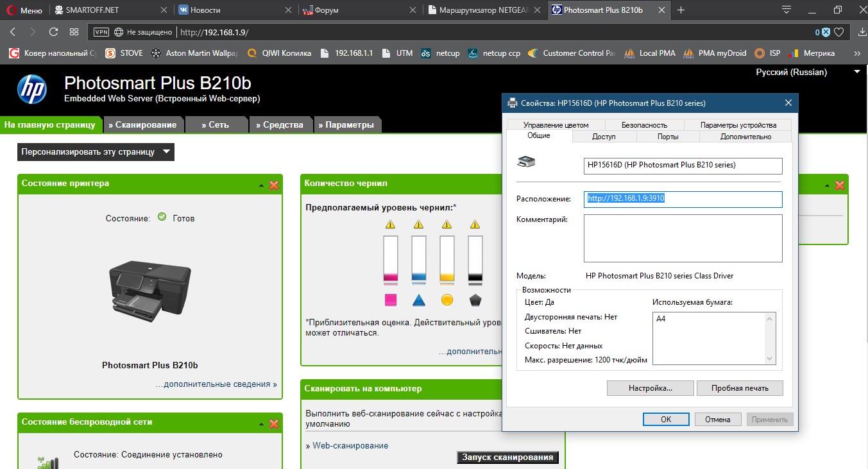Click the magenta ink color square
Image resolution: width=868 pixels, height=469 pixels.
click(x=390, y=300)
